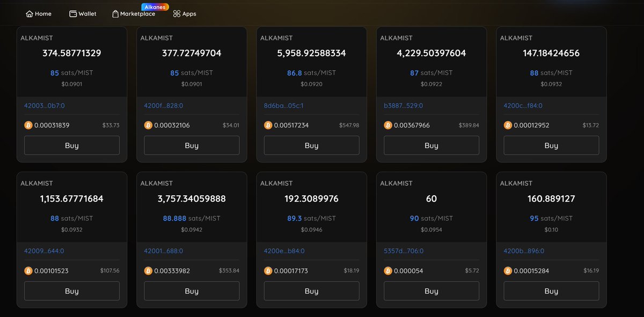This screenshot has width=644, height=317.
Task: Open the Apps nav item
Action: 185,14
